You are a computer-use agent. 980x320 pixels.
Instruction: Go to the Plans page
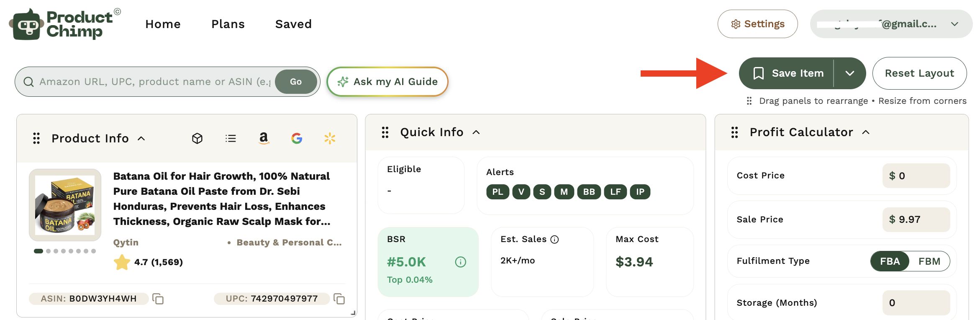[x=228, y=24]
